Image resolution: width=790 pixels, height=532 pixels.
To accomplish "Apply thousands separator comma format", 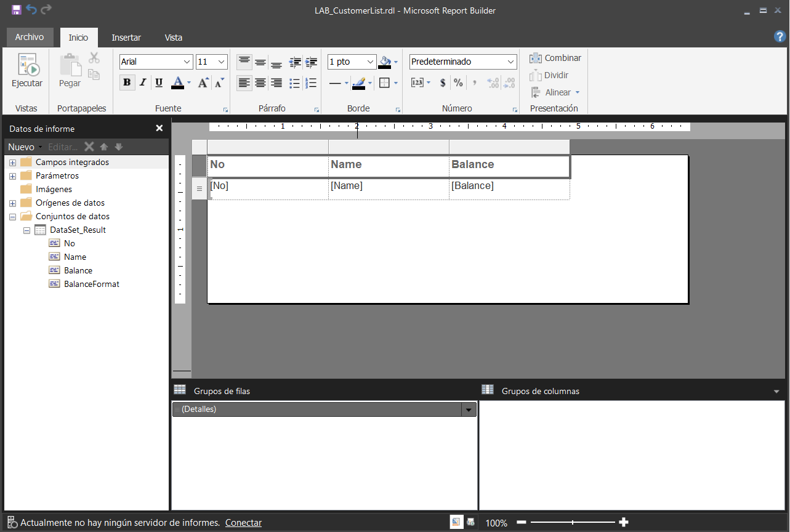I will pos(474,83).
